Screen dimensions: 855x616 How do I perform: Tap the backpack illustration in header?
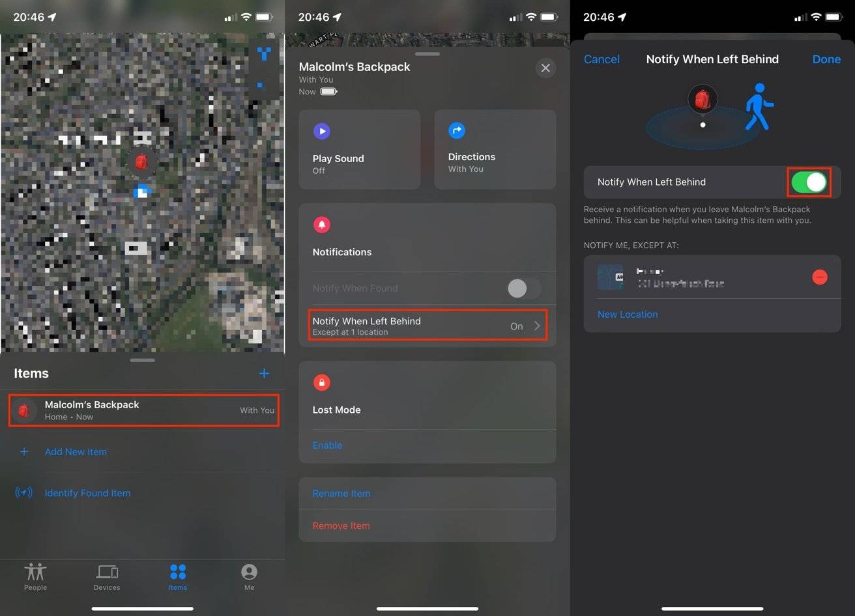[x=703, y=101]
